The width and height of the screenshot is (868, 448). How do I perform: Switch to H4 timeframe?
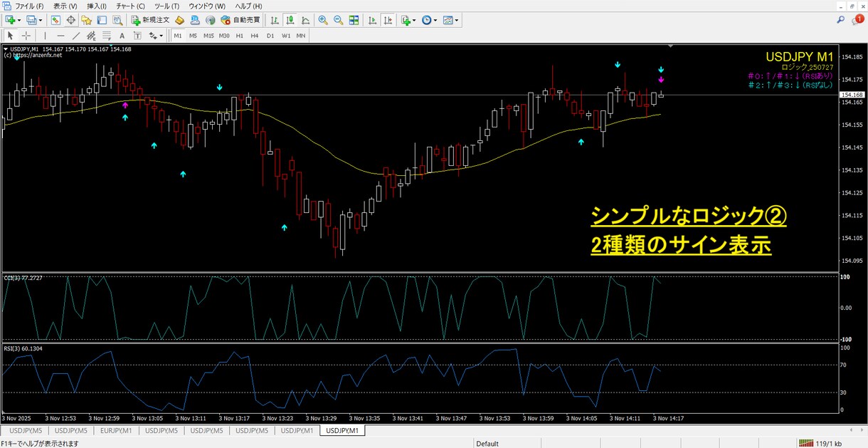coord(255,36)
